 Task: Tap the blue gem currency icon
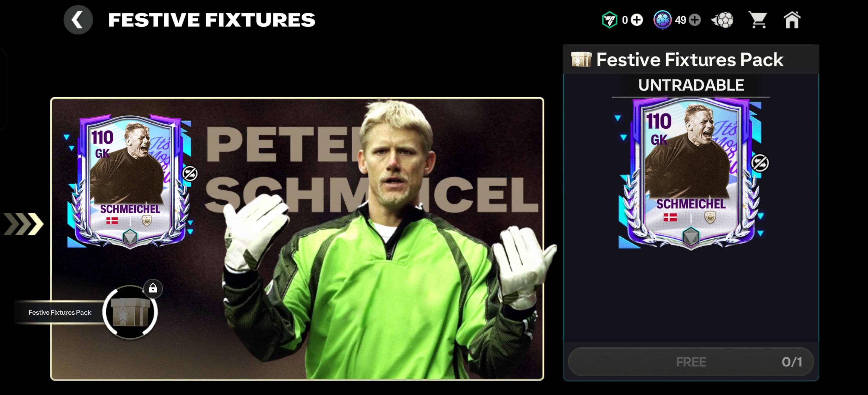point(663,20)
